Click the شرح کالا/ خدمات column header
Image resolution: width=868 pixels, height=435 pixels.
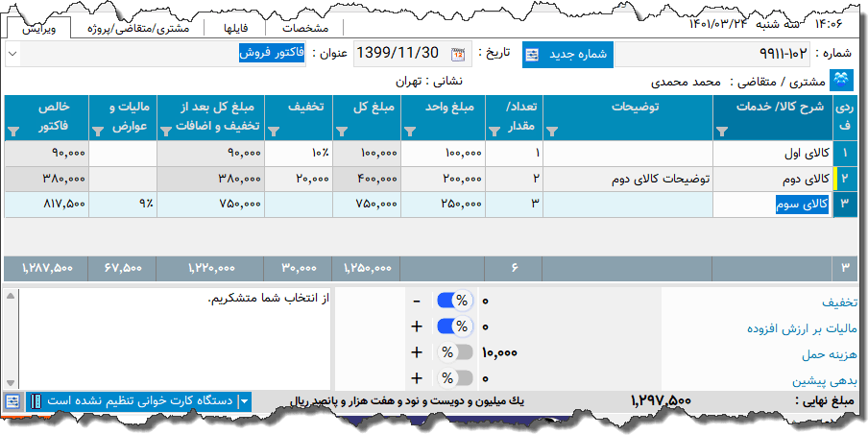pos(773,117)
